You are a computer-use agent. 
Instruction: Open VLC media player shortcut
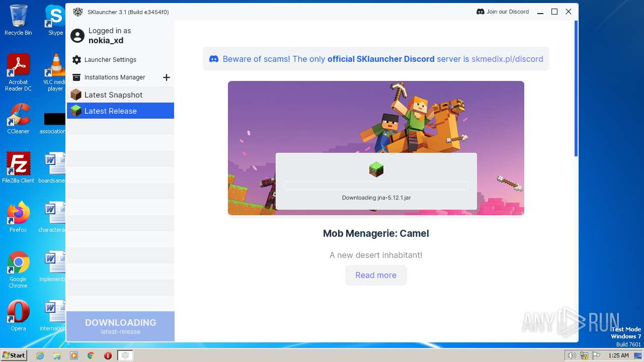55,73
